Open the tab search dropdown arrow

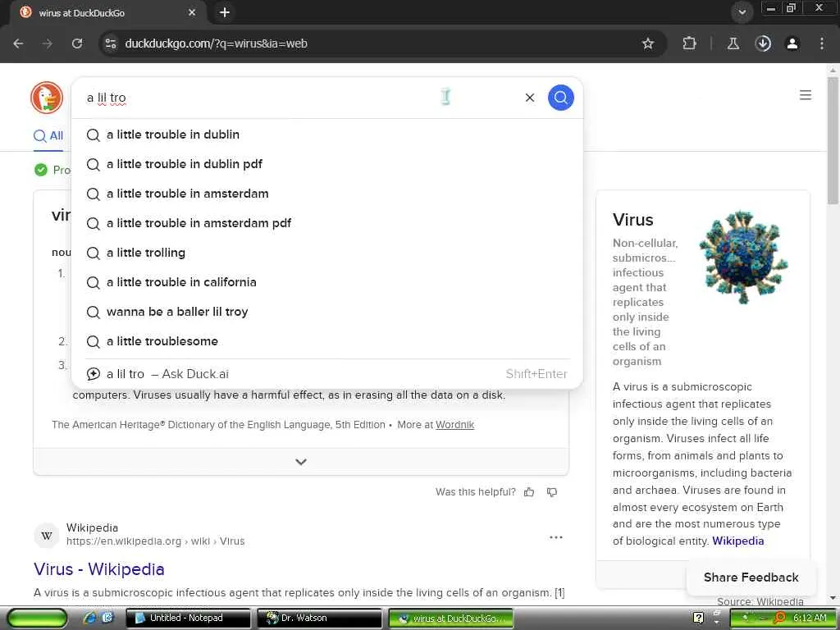(x=742, y=12)
